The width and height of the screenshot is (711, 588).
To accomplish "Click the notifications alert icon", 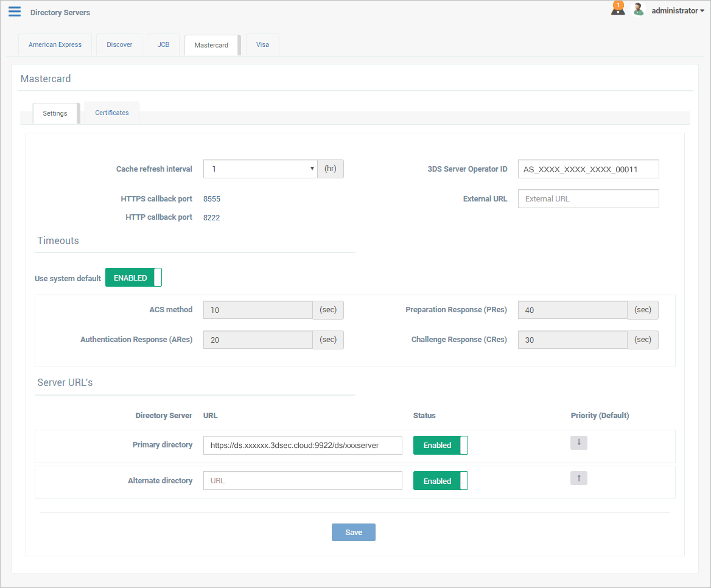I will [x=618, y=9].
